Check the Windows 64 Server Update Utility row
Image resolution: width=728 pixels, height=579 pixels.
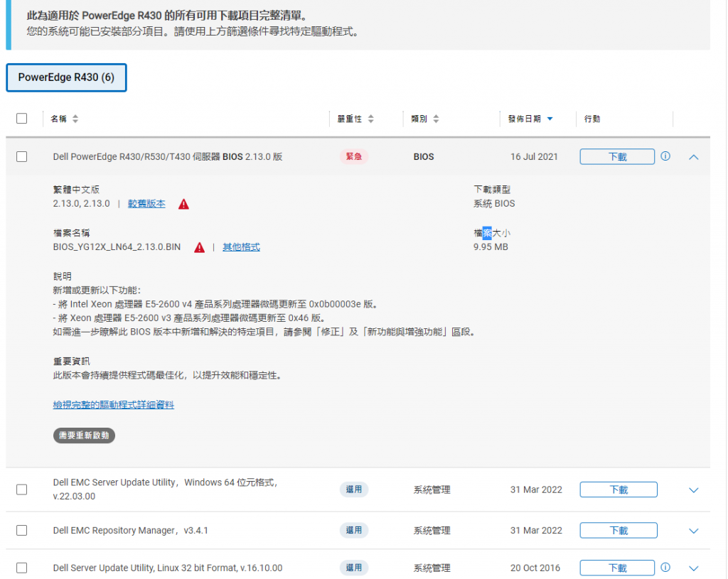click(x=21, y=489)
